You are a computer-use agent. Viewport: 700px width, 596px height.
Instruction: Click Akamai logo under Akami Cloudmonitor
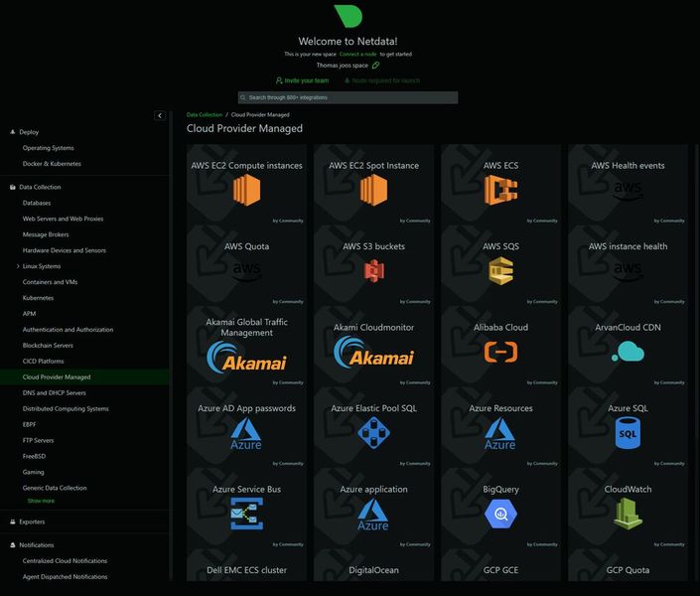(x=373, y=352)
